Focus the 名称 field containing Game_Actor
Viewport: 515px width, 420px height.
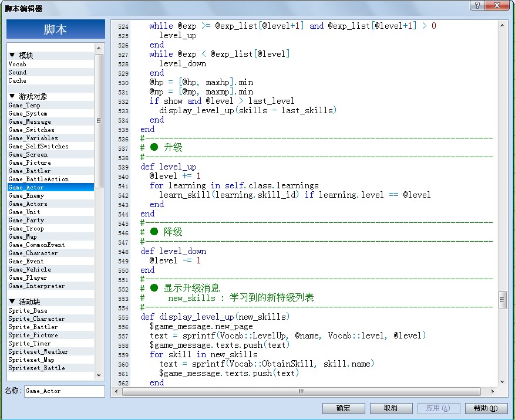(65, 391)
